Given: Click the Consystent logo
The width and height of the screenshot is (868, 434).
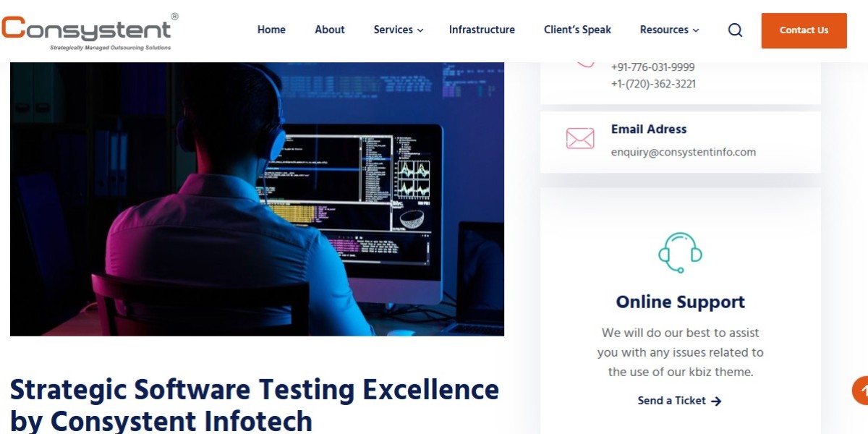Looking at the screenshot, I should tap(90, 32).
